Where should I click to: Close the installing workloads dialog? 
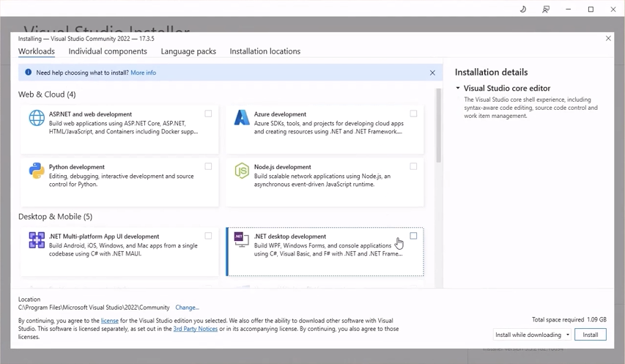608,38
